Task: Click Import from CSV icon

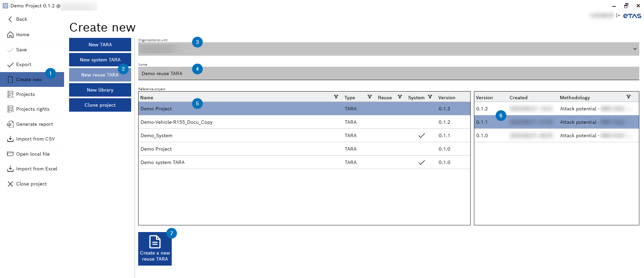Action: point(10,139)
